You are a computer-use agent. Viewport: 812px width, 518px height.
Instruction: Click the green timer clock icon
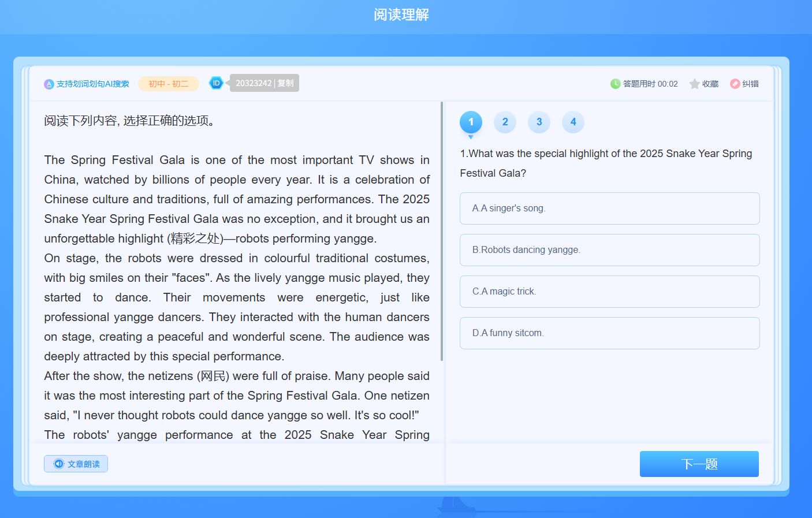(615, 84)
